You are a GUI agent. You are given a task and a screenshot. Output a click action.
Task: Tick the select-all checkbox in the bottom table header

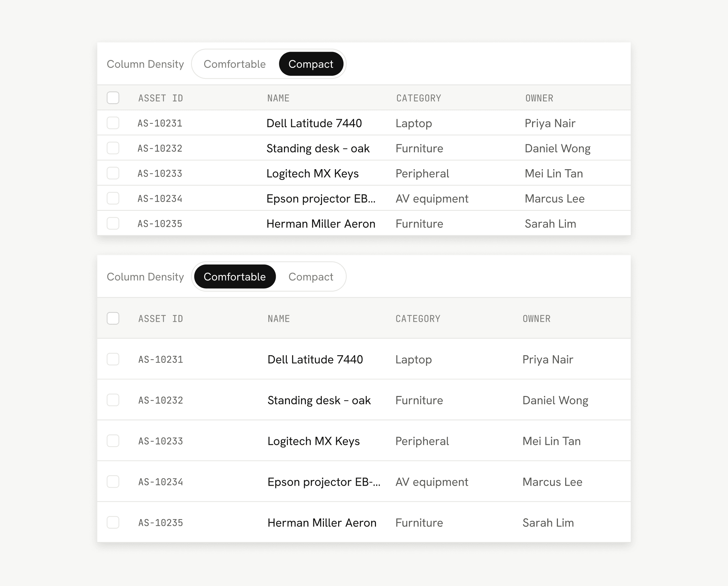click(x=113, y=318)
